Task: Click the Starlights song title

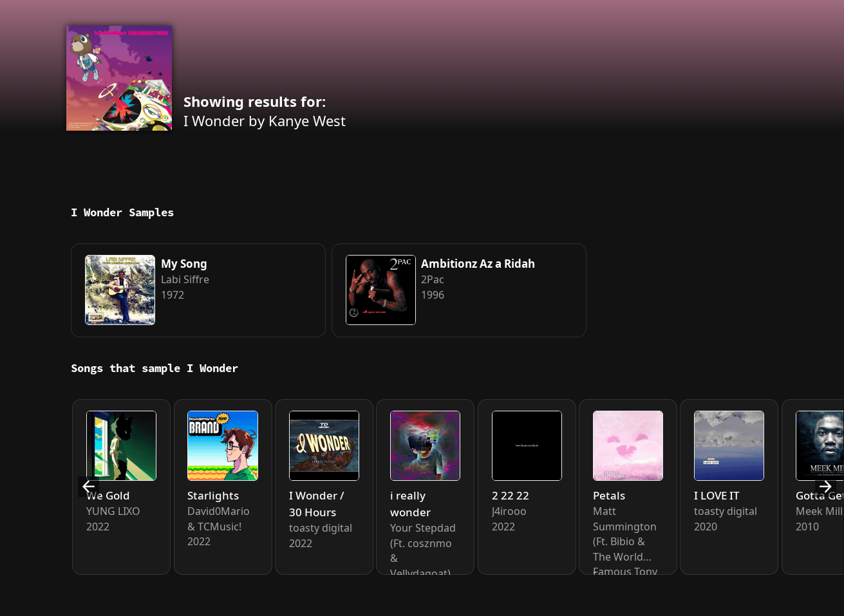Action: pyautogui.click(x=213, y=496)
